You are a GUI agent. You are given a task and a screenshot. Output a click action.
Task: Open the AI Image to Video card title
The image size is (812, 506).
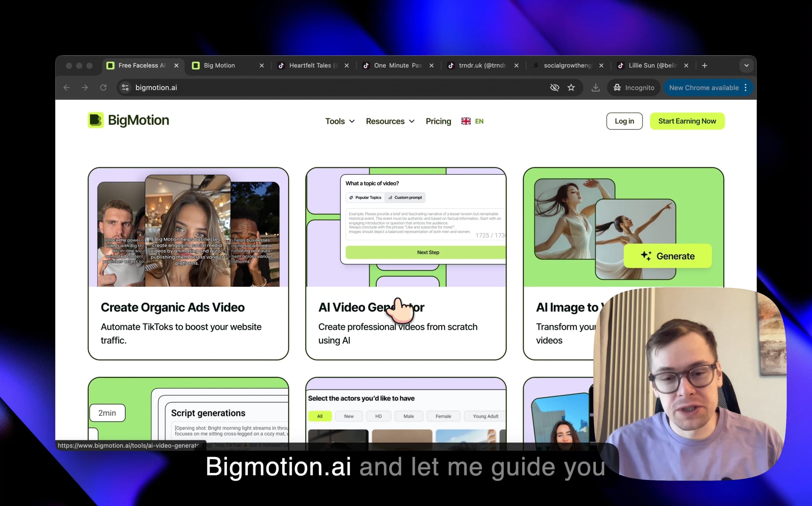pos(567,307)
